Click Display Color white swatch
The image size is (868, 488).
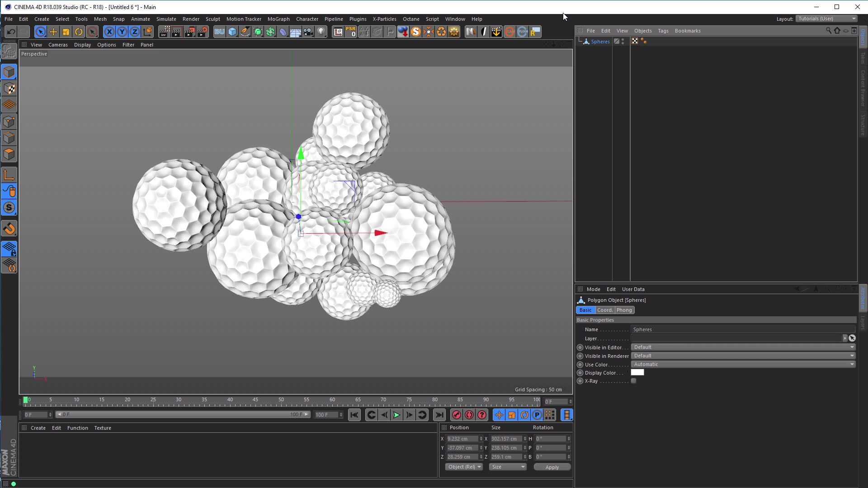click(x=637, y=372)
